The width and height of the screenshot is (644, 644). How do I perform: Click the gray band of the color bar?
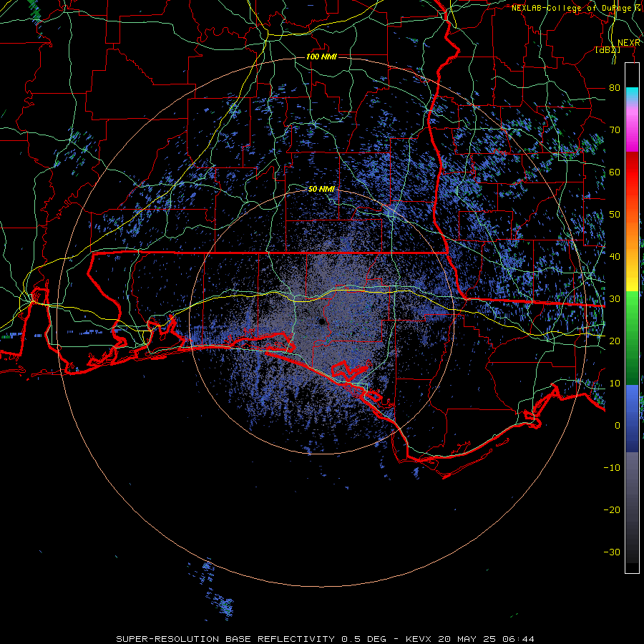(632, 507)
